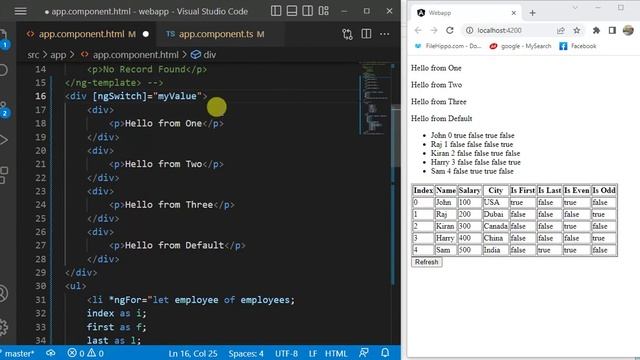Go back in browser
The image size is (640, 360).
pos(418,30)
